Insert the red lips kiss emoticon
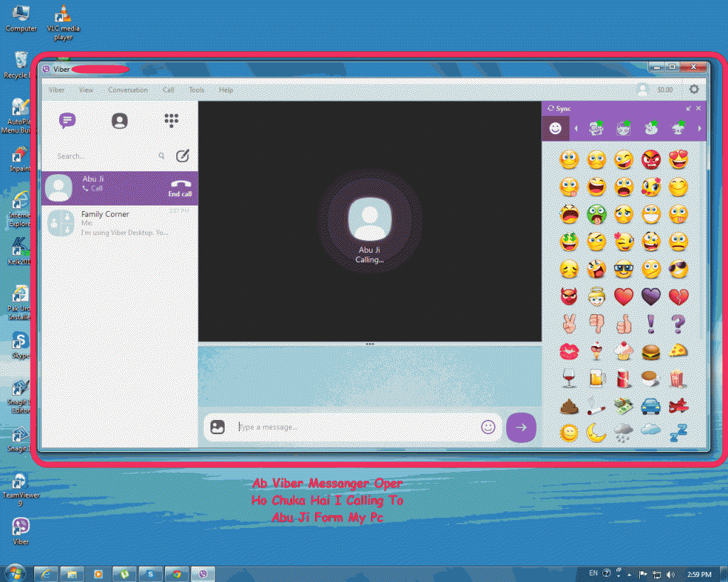This screenshot has width=728, height=582. (569, 351)
